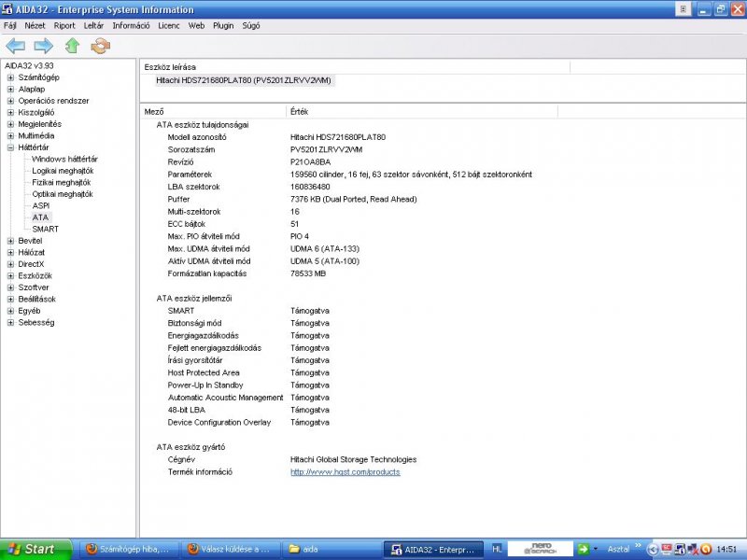The width and height of the screenshot is (747, 560).
Task: Select ASPI in the tree
Action: pyautogui.click(x=40, y=205)
